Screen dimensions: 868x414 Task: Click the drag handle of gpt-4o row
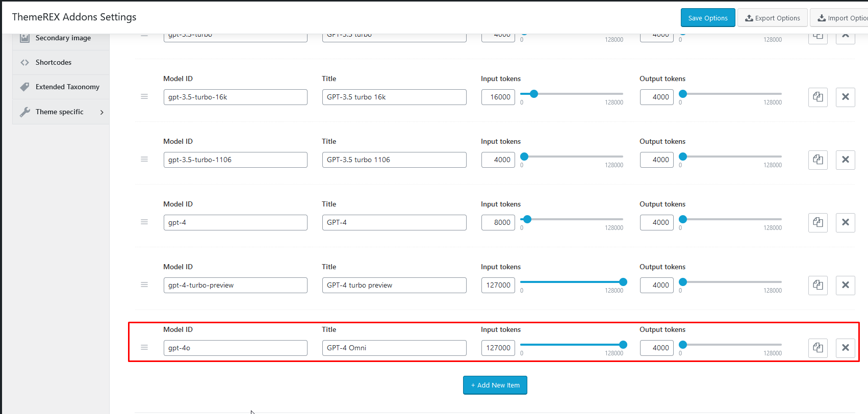[144, 347]
